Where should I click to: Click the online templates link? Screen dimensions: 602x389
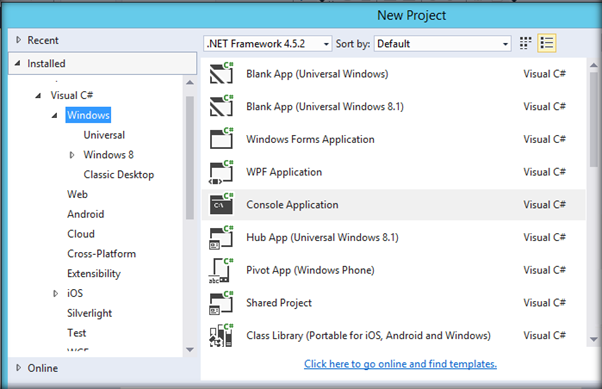click(x=400, y=364)
